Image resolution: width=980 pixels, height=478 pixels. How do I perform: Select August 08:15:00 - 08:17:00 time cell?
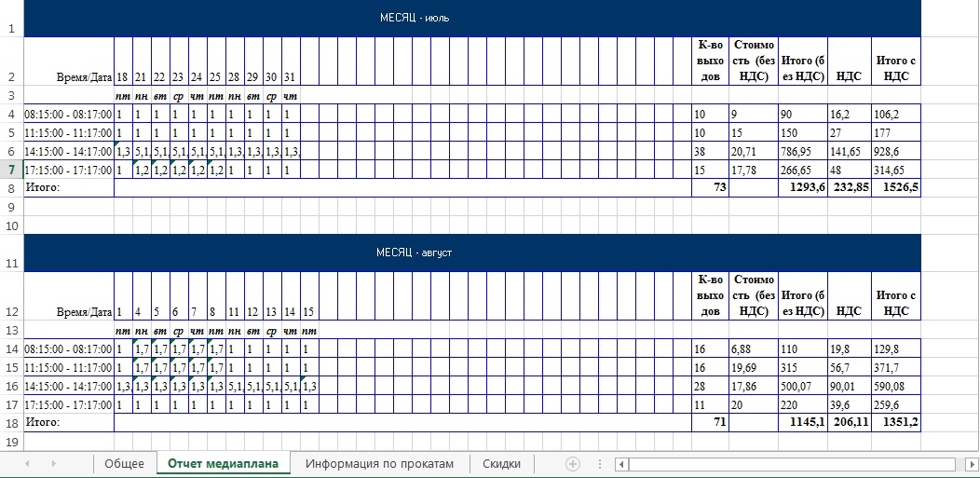tap(69, 348)
